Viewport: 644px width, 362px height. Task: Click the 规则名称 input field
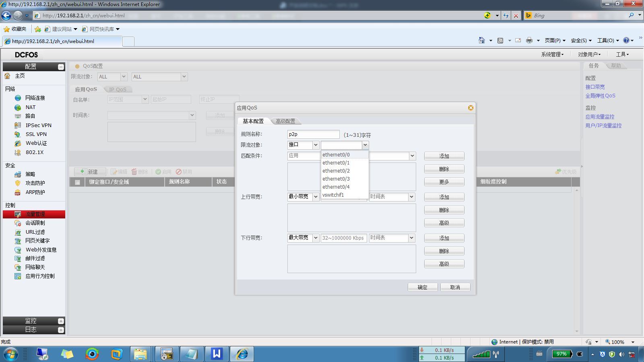coord(314,134)
